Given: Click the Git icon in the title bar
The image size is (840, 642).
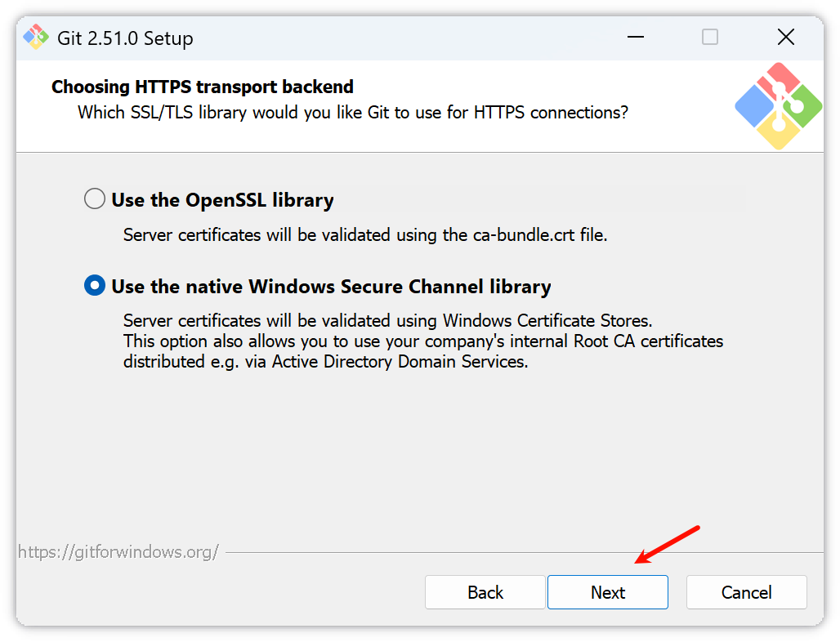Looking at the screenshot, I should point(36,38).
